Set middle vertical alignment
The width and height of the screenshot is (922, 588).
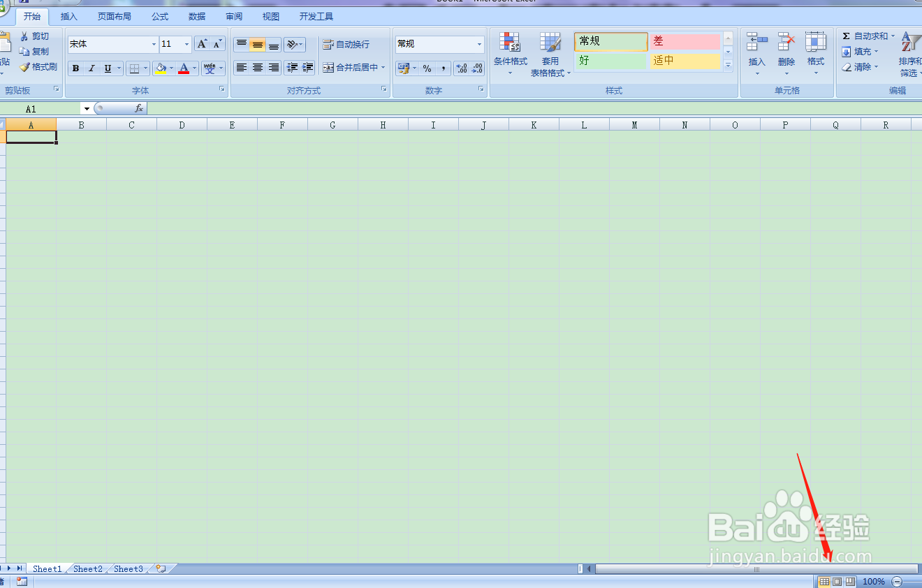point(258,45)
